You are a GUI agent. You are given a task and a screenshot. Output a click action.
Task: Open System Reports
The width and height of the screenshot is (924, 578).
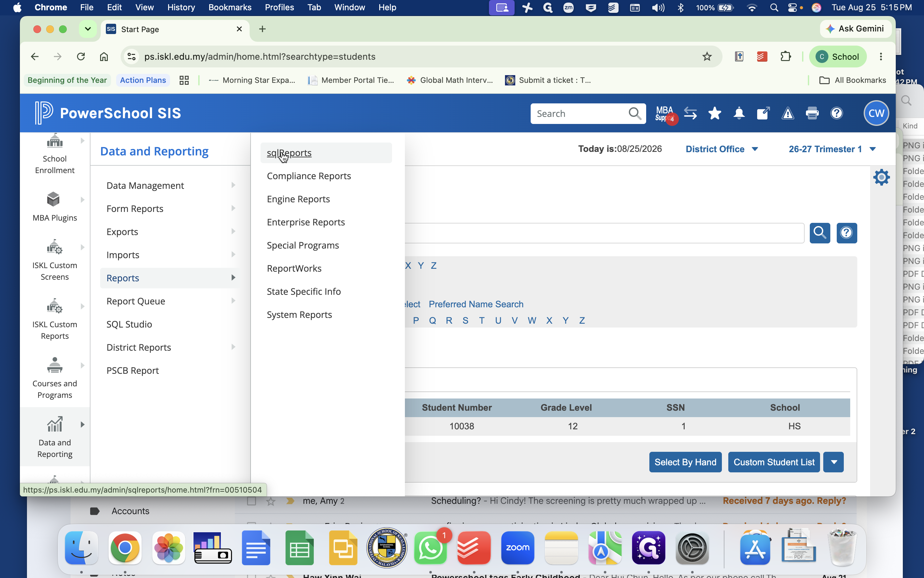point(299,315)
